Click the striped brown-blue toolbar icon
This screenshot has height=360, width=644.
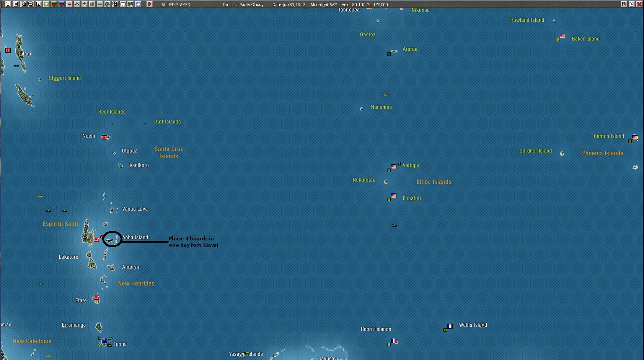[130, 4]
